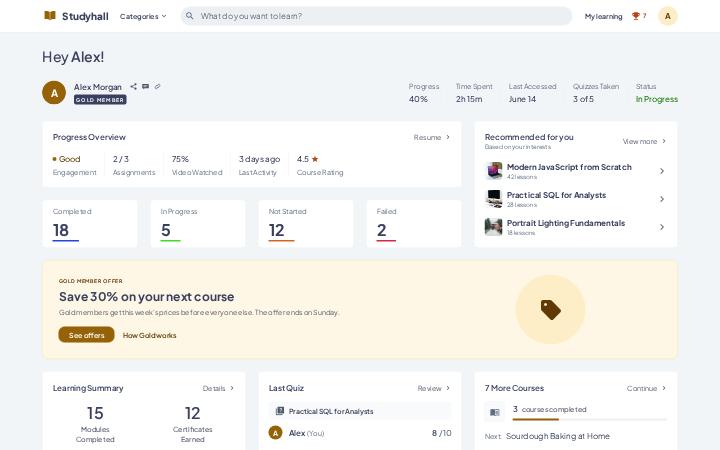Click Sourdough Baking at Home next course
Viewport: 720px width, 450px height.
tap(557, 436)
